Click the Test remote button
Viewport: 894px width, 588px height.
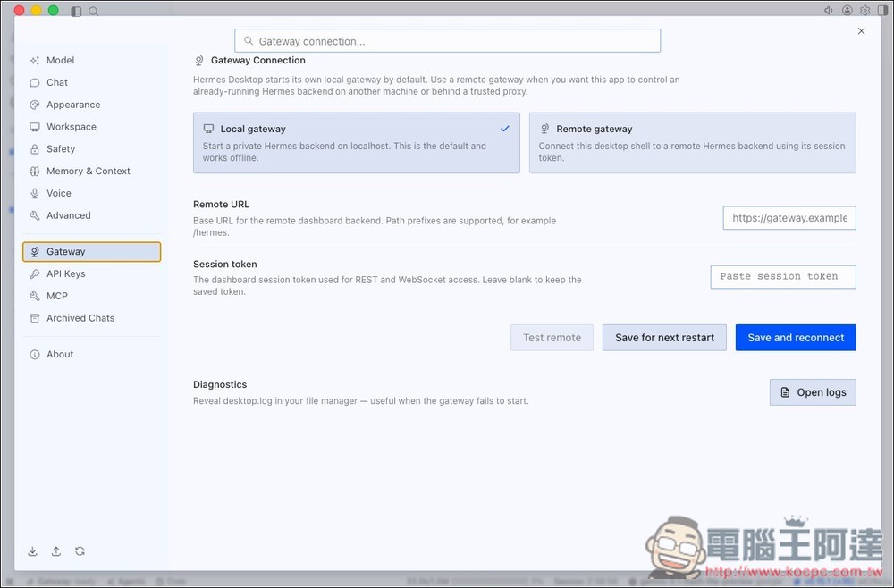click(x=552, y=338)
